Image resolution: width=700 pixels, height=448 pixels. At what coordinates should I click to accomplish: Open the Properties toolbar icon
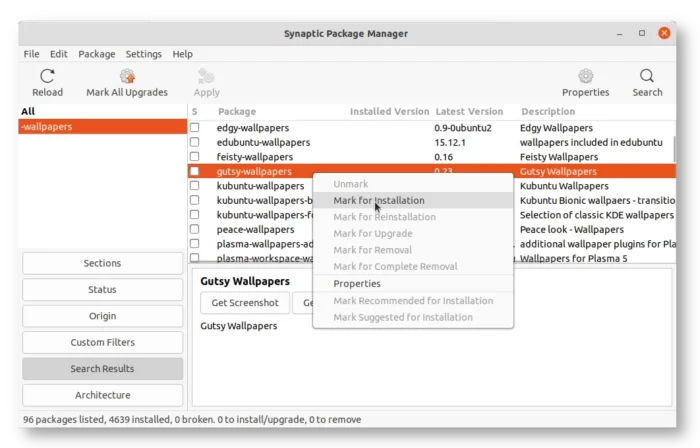[585, 76]
